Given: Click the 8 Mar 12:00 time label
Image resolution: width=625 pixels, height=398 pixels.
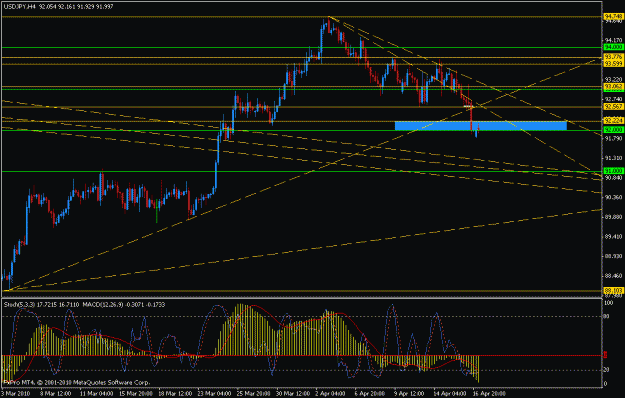Looking at the screenshot, I should point(55,393).
